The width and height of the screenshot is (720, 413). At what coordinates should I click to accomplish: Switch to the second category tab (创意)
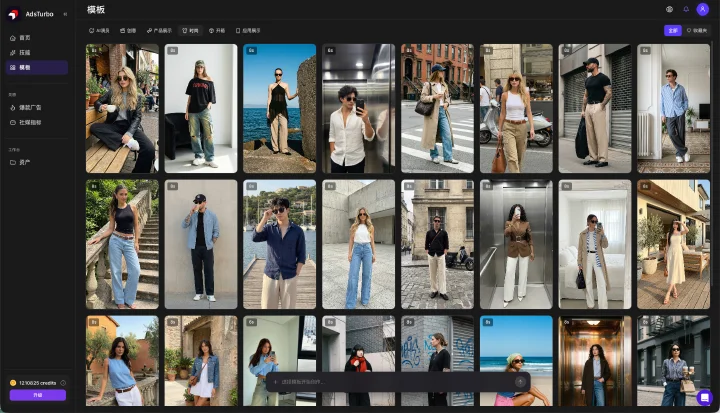(128, 31)
